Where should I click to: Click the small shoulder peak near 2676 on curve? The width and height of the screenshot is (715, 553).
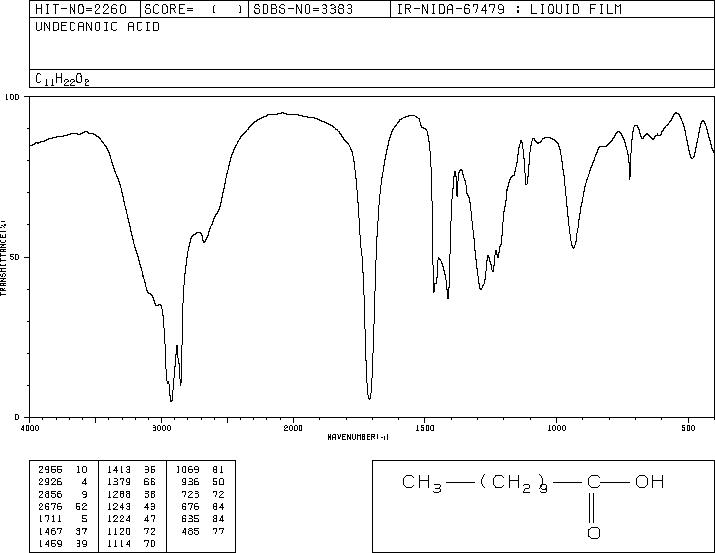204,242
